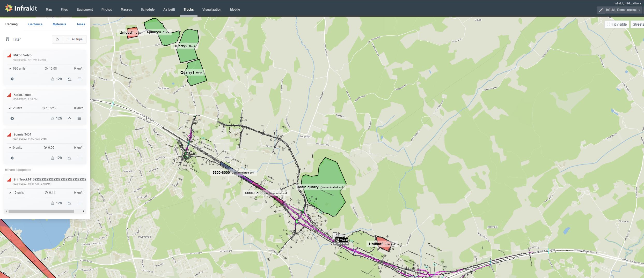Show chart for Sri_Truck1410 moved equipment
This screenshot has width=644, height=278.
pos(70,203)
